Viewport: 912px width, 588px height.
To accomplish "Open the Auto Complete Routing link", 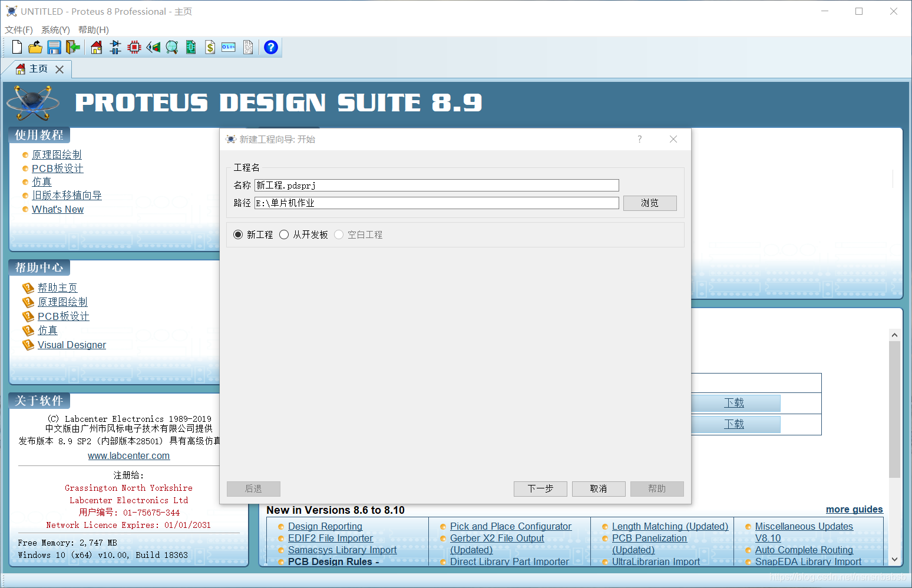I will [804, 550].
